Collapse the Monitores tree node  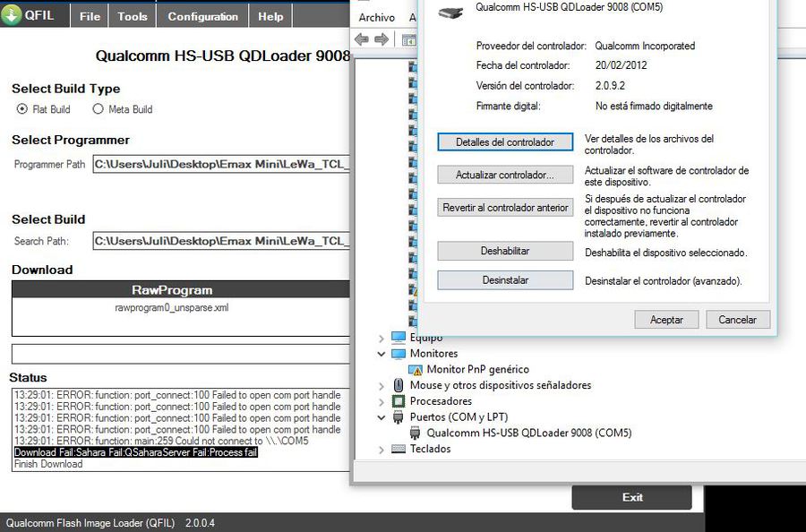point(381,354)
